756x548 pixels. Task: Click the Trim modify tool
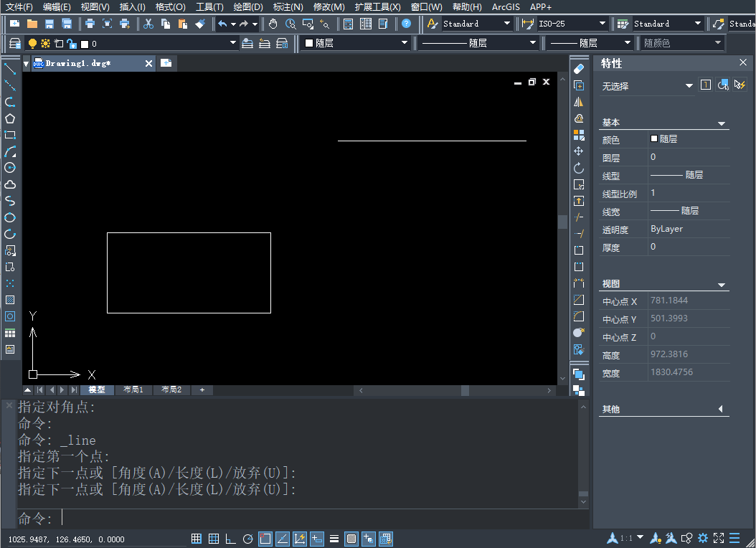click(579, 217)
